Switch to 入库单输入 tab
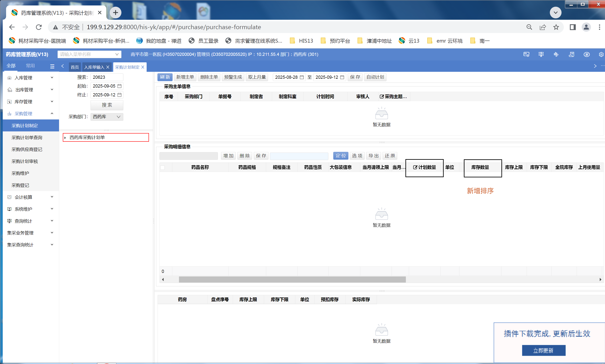This screenshot has height=364, width=605. [94, 67]
